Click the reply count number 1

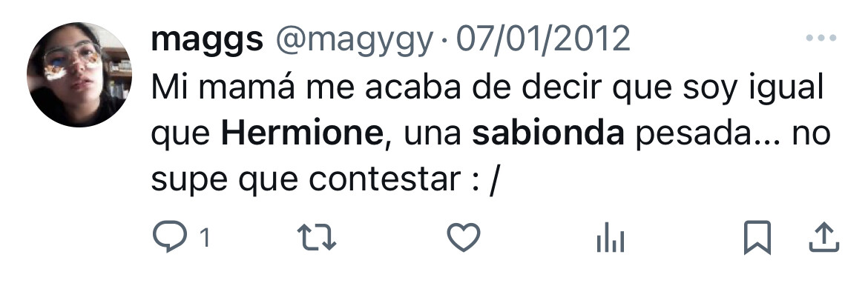[x=204, y=239]
